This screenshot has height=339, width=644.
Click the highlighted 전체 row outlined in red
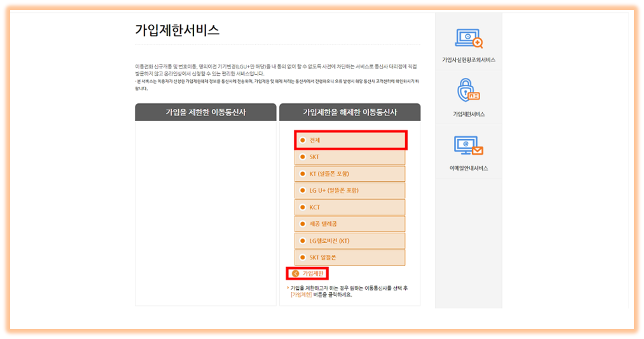(x=350, y=140)
